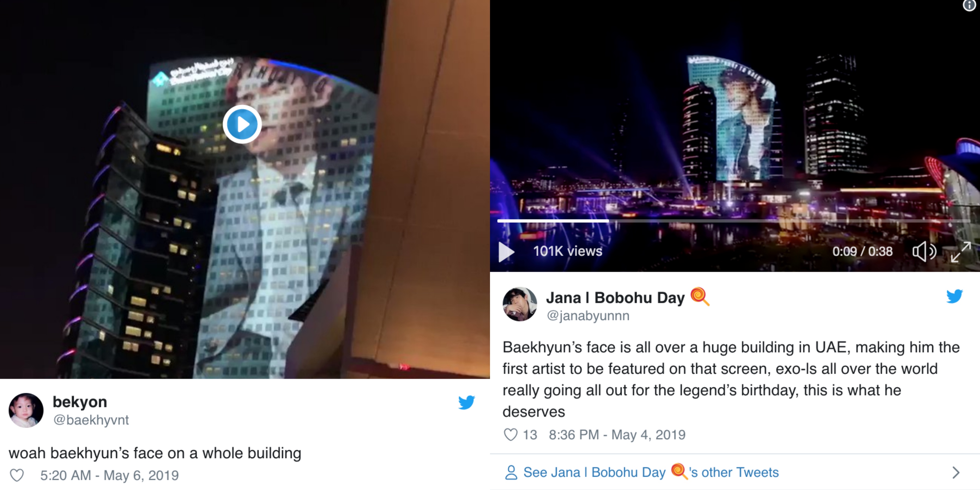Viewport: 980px width, 490px height.
Task: Like Jana's tweet showing 13 likes
Action: point(510,434)
